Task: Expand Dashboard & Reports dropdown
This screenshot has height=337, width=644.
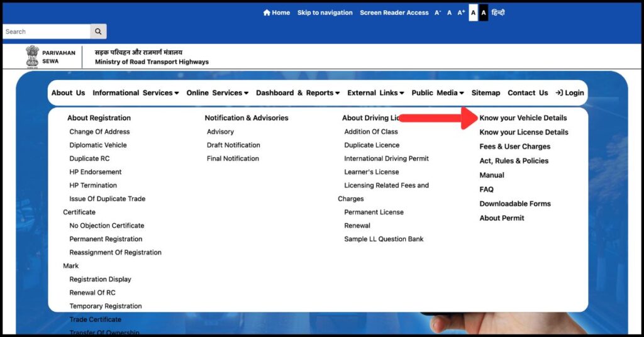Action: click(x=297, y=93)
